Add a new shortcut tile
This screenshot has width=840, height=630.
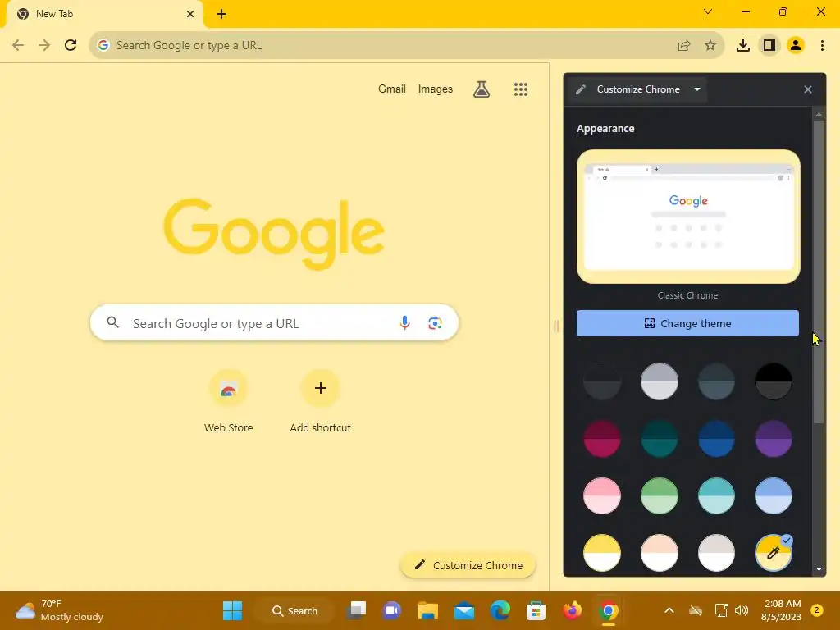(x=321, y=400)
